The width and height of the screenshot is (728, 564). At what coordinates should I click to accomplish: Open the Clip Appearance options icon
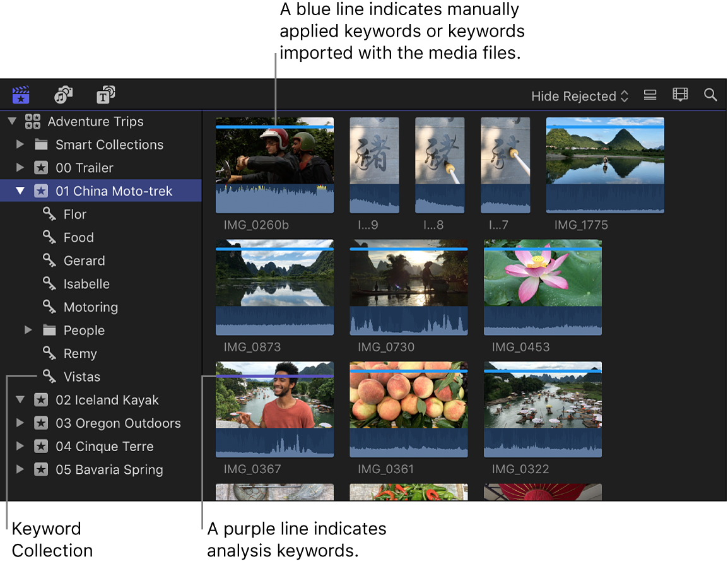pyautogui.click(x=650, y=95)
